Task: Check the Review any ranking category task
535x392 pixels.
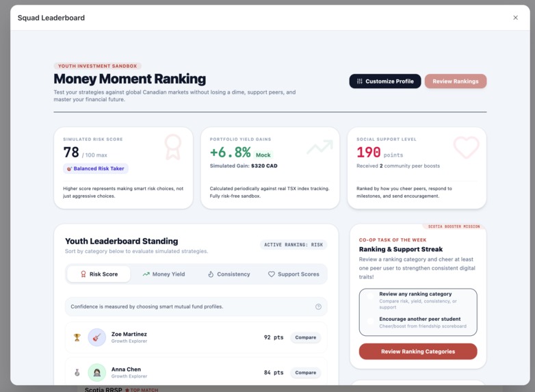Action: click(x=370, y=296)
